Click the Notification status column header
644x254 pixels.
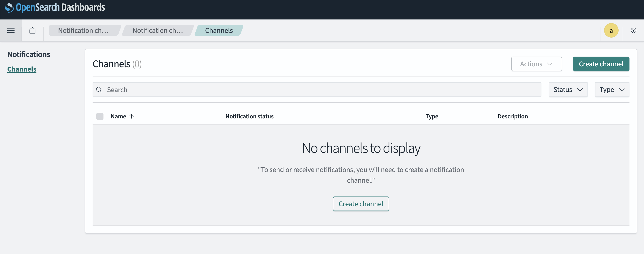(x=249, y=116)
